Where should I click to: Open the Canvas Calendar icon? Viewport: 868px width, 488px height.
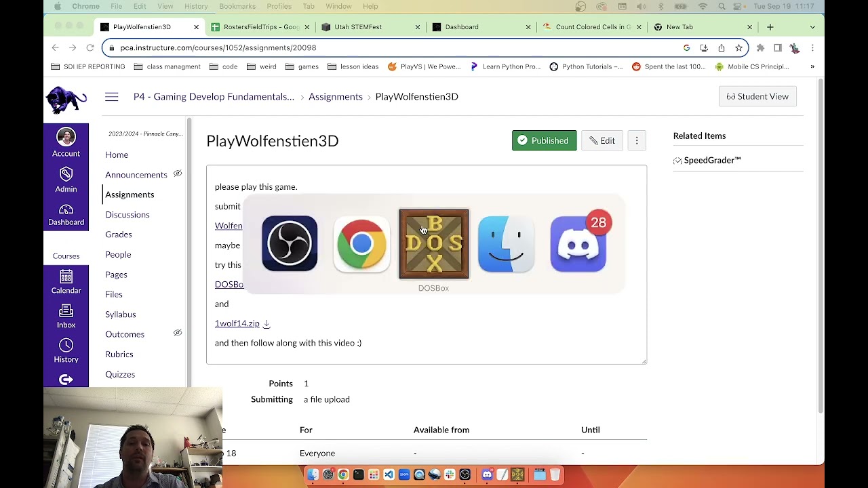click(66, 276)
